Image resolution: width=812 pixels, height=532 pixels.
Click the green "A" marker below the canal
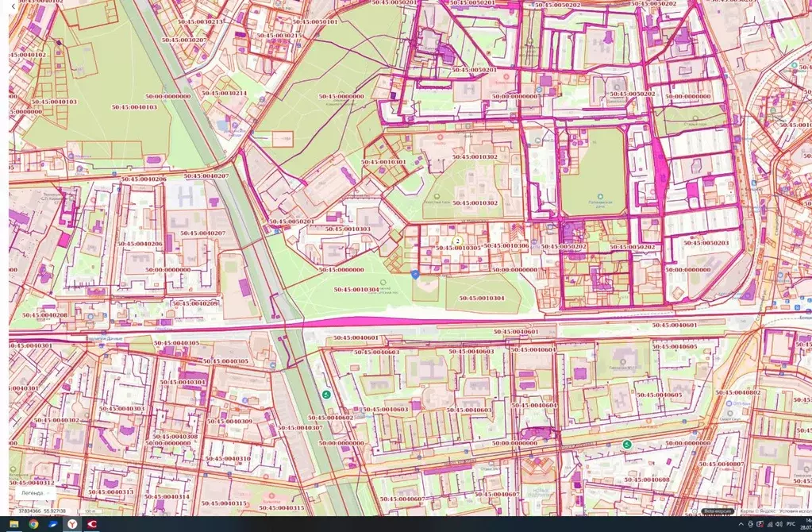(325, 395)
